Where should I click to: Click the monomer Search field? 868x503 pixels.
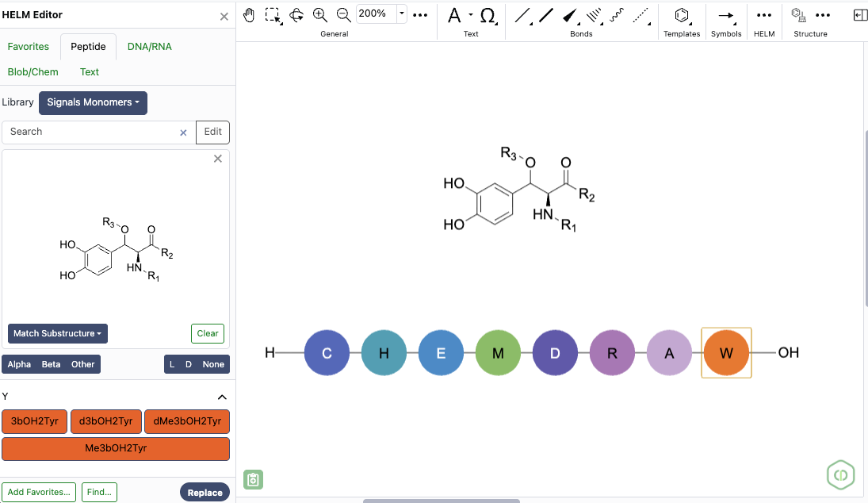tap(91, 132)
